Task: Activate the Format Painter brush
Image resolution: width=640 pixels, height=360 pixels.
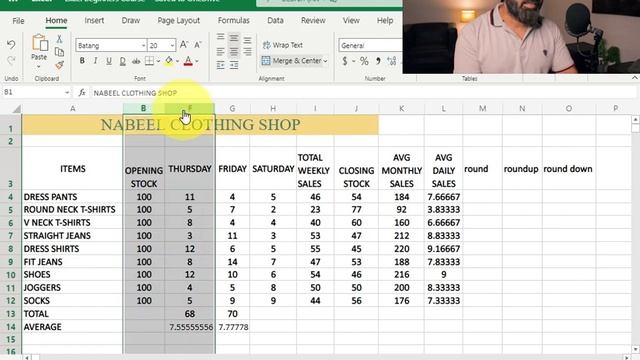Action: click(x=60, y=64)
